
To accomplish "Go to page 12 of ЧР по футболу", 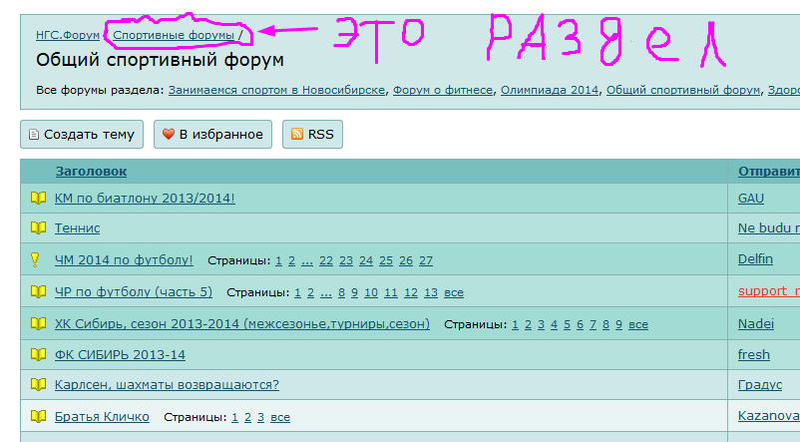I will [411, 292].
